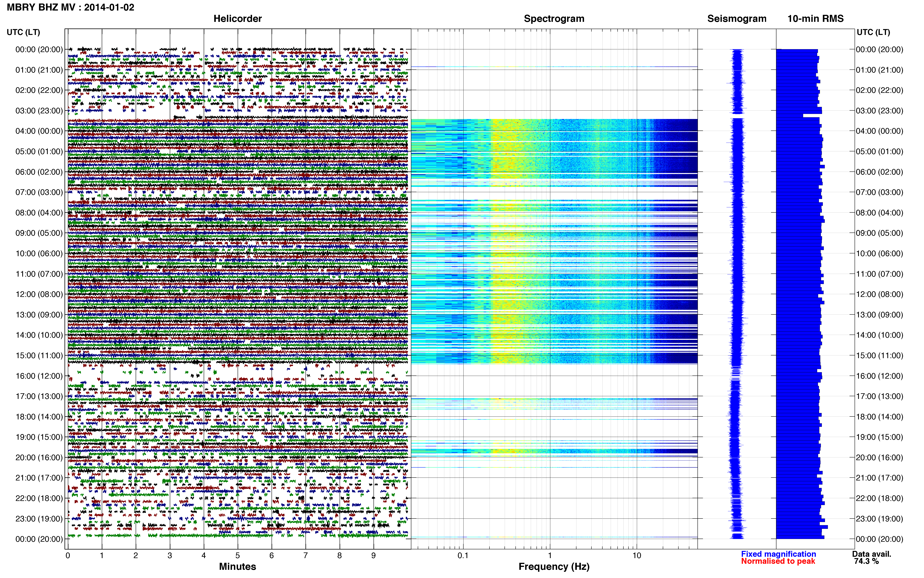The image size is (924, 578).
Task: Click the left '15:00 (11:00)' time label
Action: 39,355
